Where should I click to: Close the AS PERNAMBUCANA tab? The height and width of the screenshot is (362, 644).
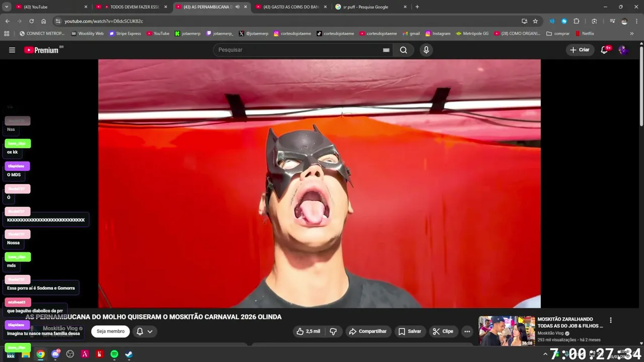[x=246, y=7]
